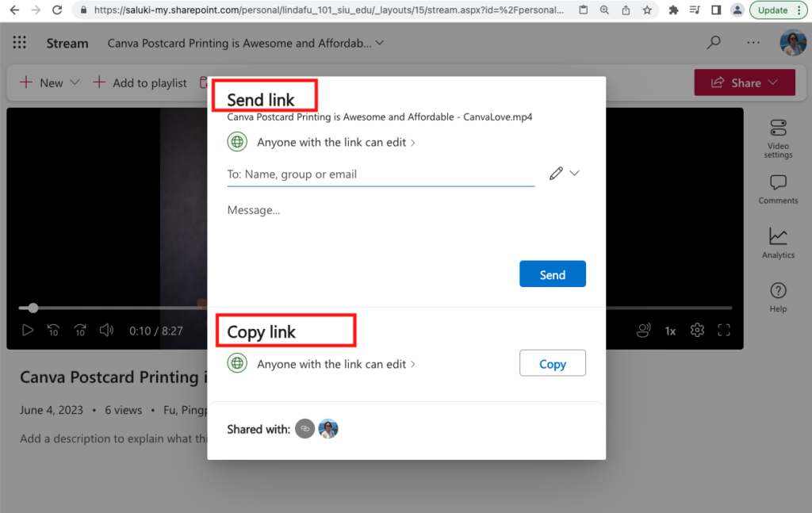Click the Copy button
The height and width of the screenshot is (513, 812).
(x=553, y=362)
